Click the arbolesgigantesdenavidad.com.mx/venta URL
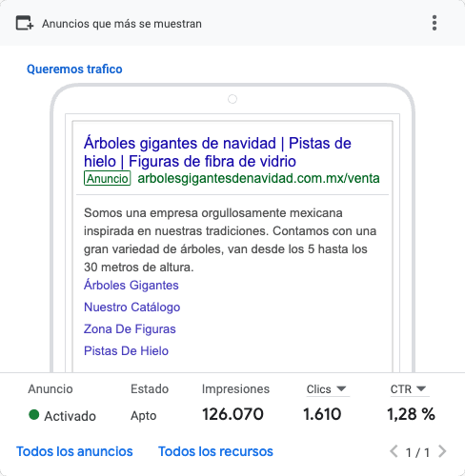 258,178
